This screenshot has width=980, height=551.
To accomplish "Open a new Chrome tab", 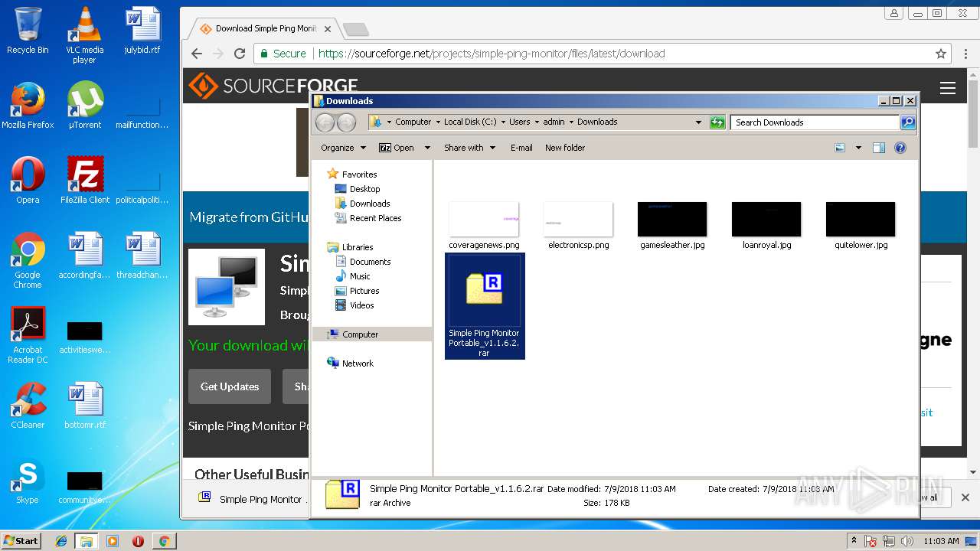I will [x=356, y=30].
